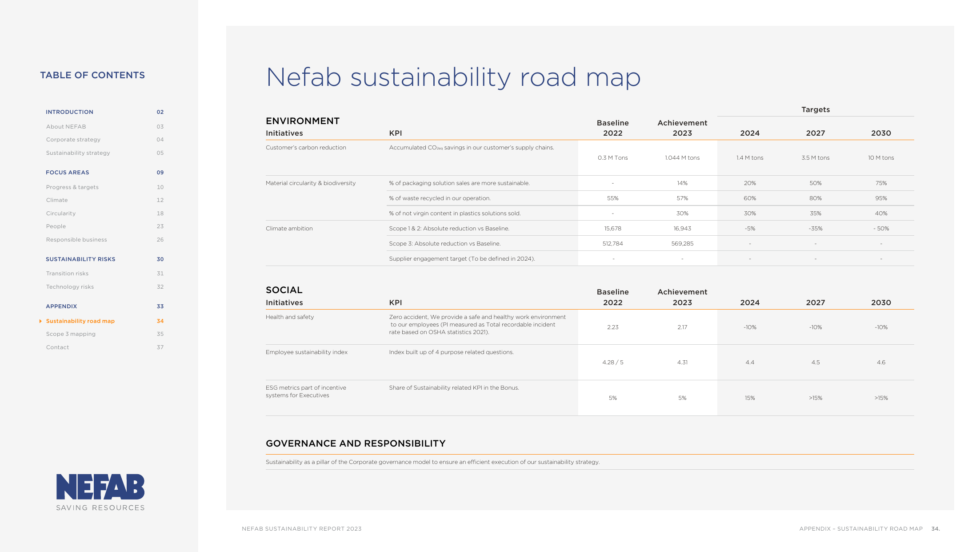Open the People chapter

pyautogui.click(x=56, y=226)
